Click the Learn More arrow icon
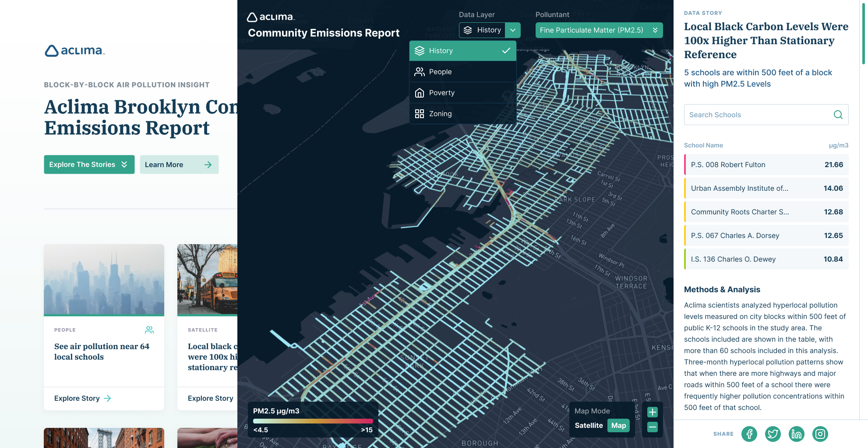This screenshot has height=448, width=868. click(208, 164)
